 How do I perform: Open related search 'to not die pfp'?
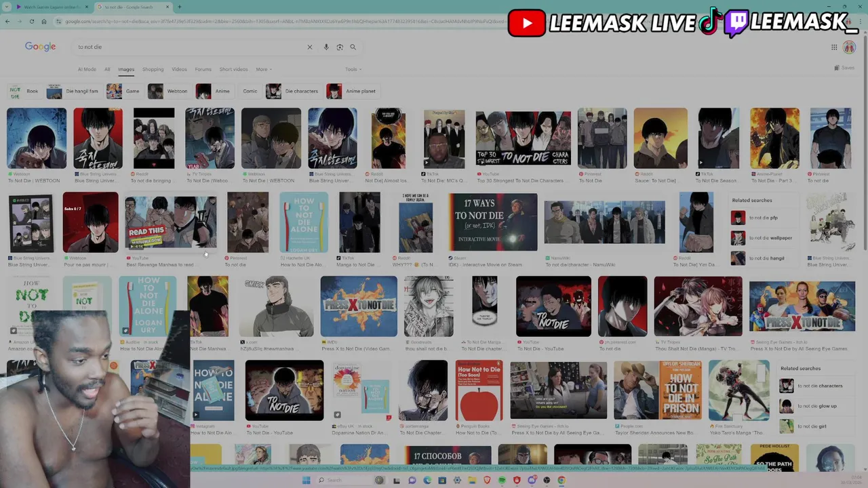pos(764,218)
